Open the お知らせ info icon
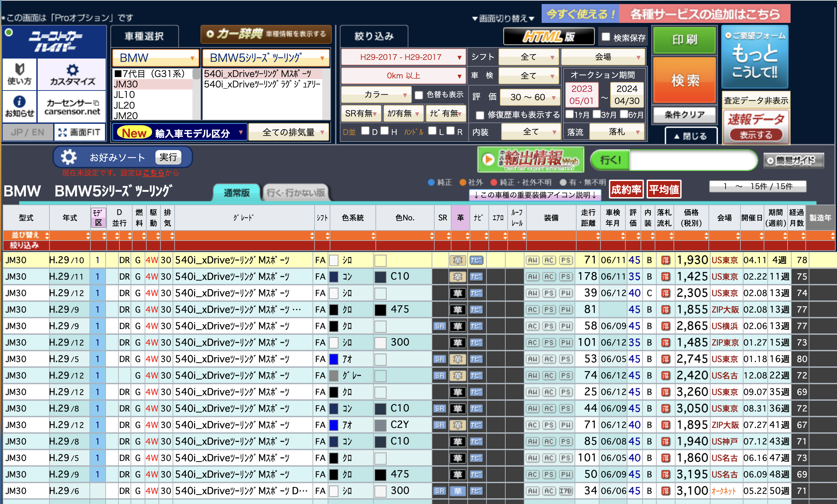837x504 pixels. (20, 107)
